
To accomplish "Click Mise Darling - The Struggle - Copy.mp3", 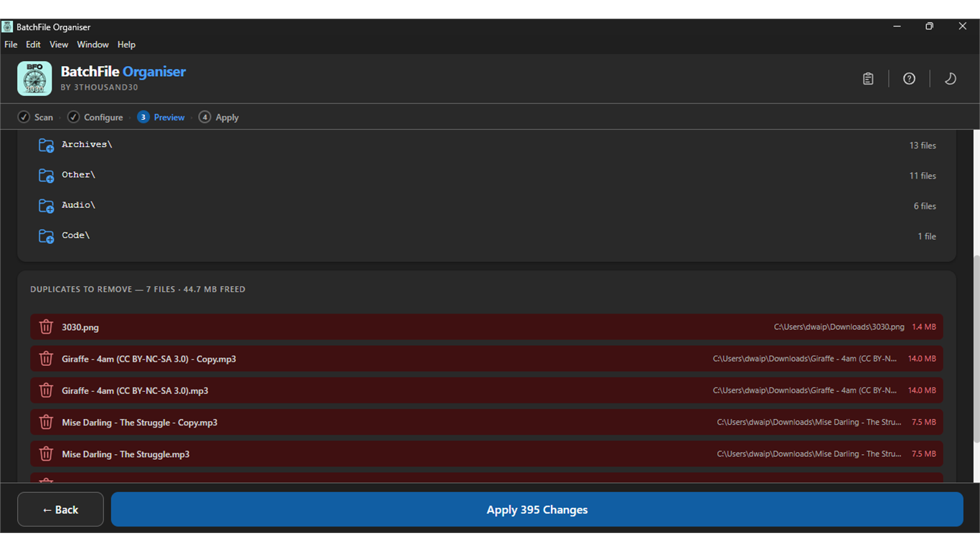I will [x=139, y=423].
